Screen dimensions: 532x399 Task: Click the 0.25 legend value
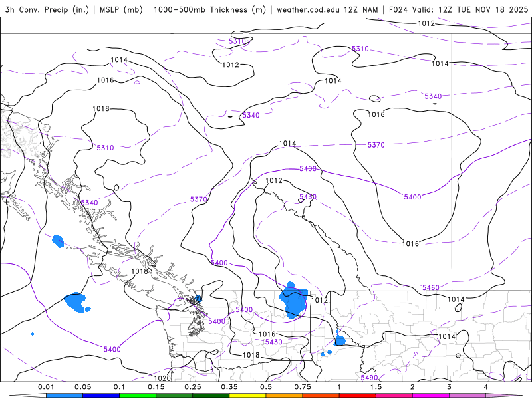click(x=193, y=387)
